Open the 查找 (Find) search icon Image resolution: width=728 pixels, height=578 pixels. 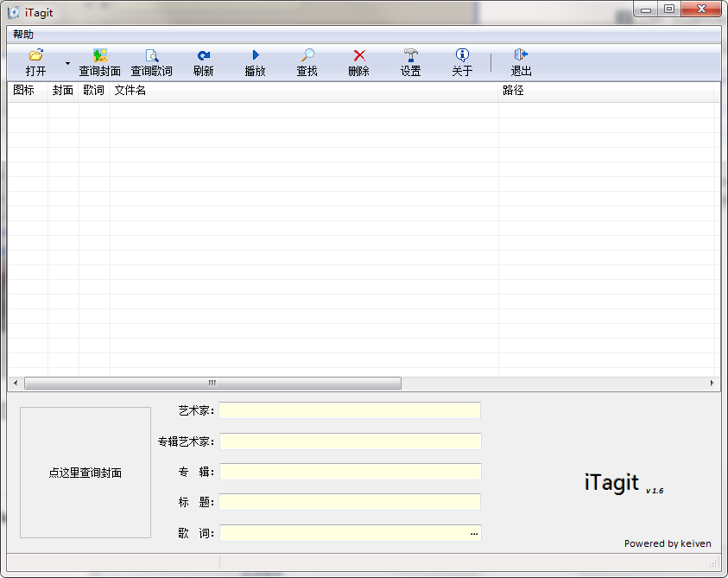pos(307,62)
